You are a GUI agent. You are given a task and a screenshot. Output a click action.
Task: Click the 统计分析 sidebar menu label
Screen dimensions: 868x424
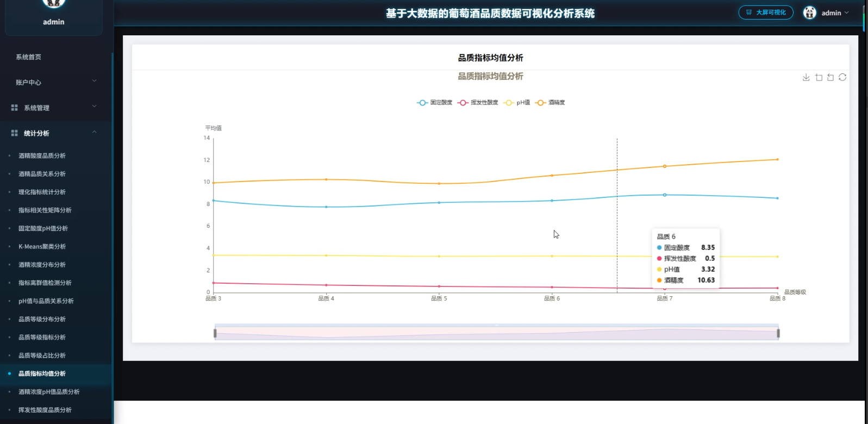pyautogui.click(x=36, y=133)
